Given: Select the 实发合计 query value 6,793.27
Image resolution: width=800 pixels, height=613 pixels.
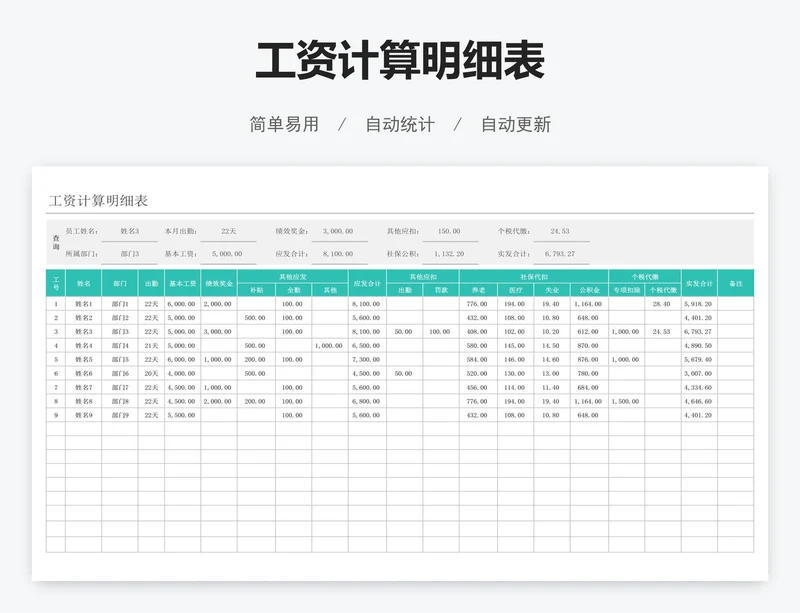Looking at the screenshot, I should [x=560, y=254].
